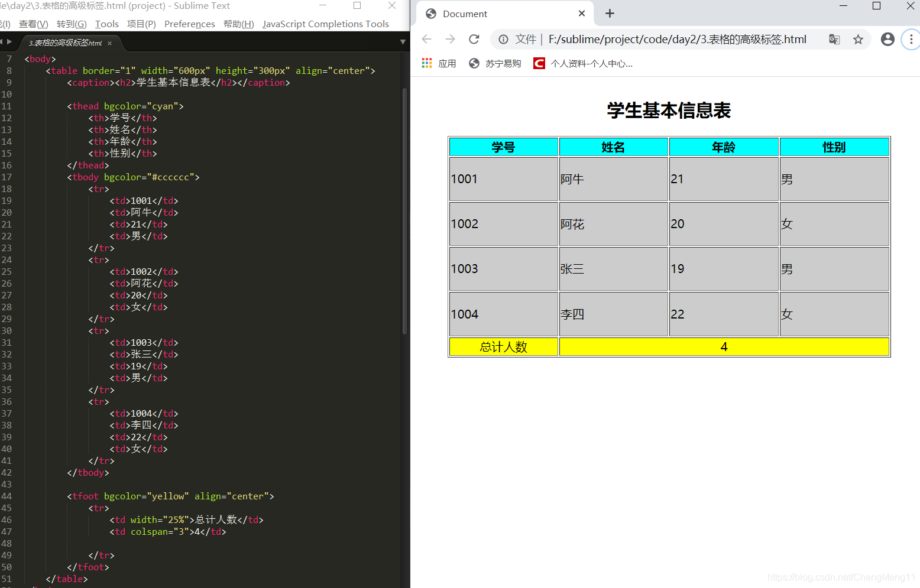Click the 学生基本信息表 heading

669,111
